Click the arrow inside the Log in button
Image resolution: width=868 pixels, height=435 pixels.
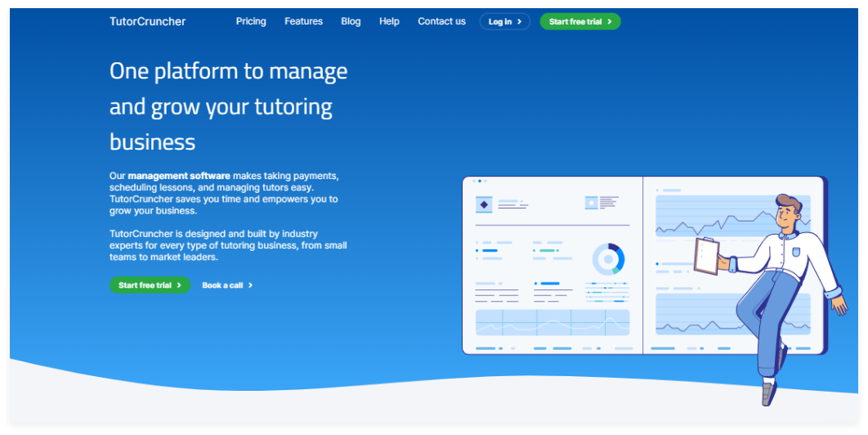pos(519,22)
